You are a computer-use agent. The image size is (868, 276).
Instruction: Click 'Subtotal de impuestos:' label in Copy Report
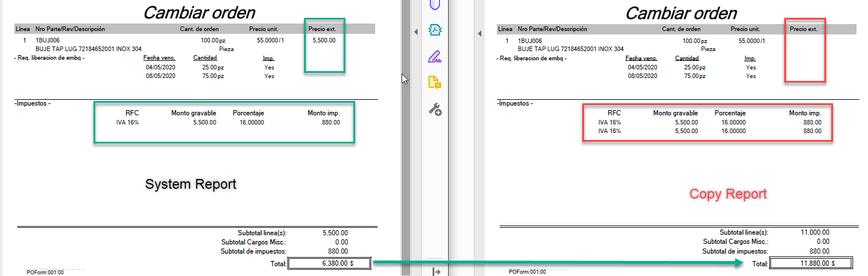735,251
